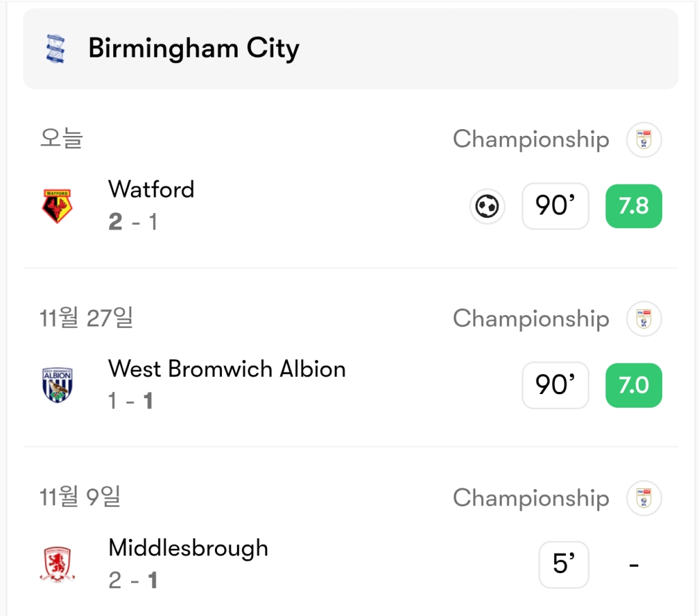The width and height of the screenshot is (699, 616).
Task: Click the 7.0 rating badge
Action: click(633, 385)
